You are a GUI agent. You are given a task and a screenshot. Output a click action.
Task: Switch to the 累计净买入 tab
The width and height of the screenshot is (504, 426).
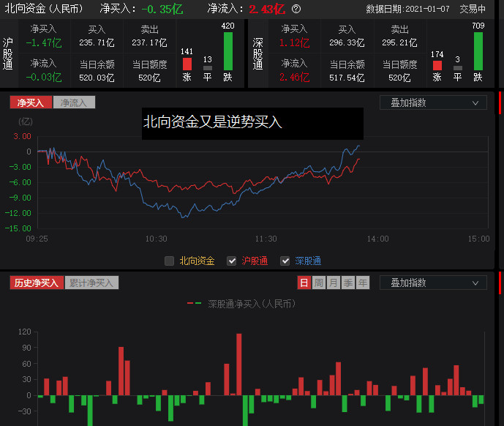(x=91, y=283)
